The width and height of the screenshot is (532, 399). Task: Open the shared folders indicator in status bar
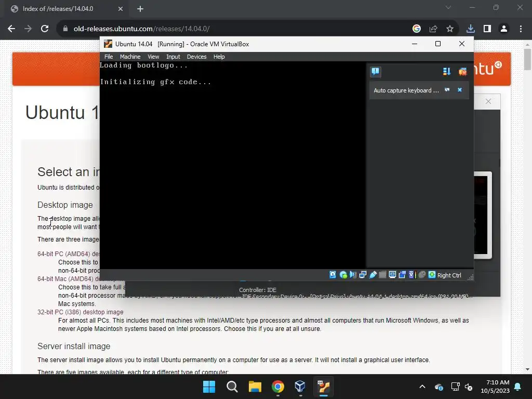(x=382, y=275)
